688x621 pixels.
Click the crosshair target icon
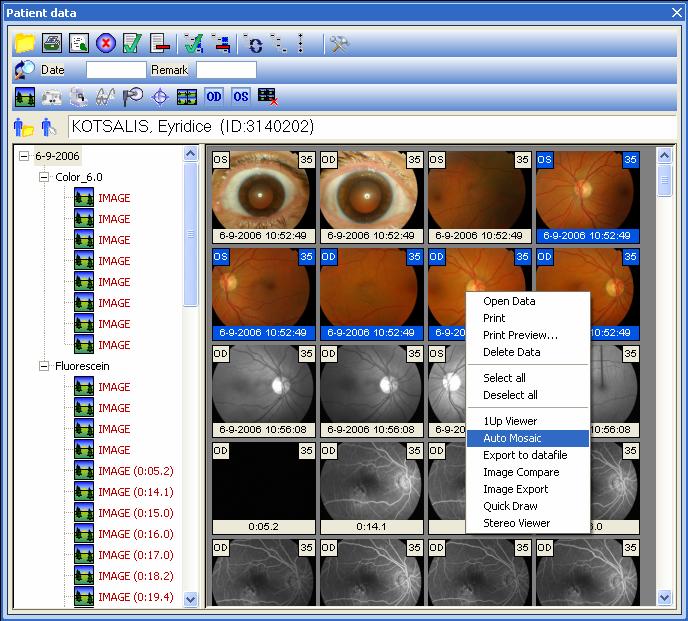click(x=160, y=97)
